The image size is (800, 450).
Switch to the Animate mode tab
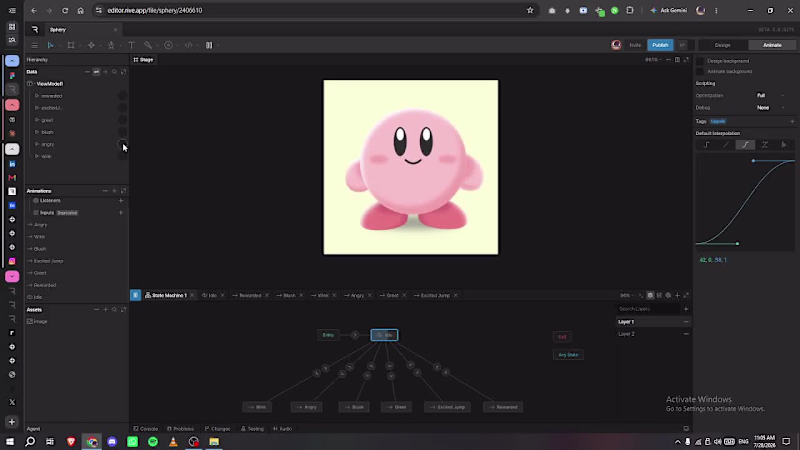[772, 45]
